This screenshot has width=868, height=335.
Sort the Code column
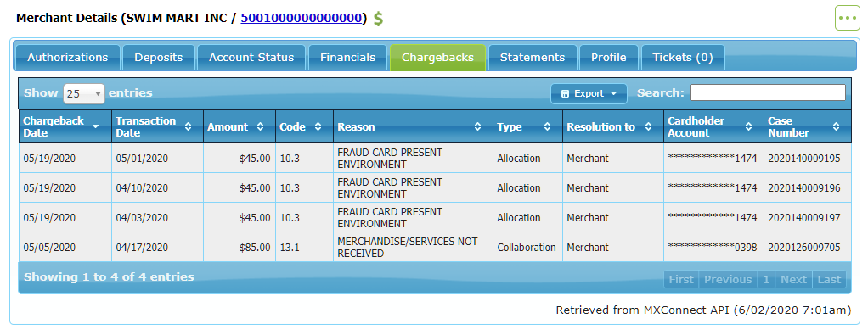coord(318,126)
